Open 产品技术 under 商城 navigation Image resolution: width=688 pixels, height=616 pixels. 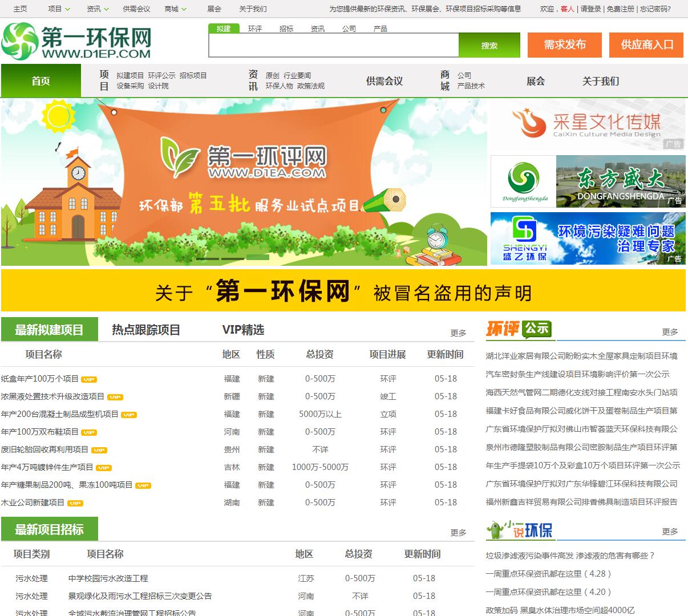[x=471, y=86]
